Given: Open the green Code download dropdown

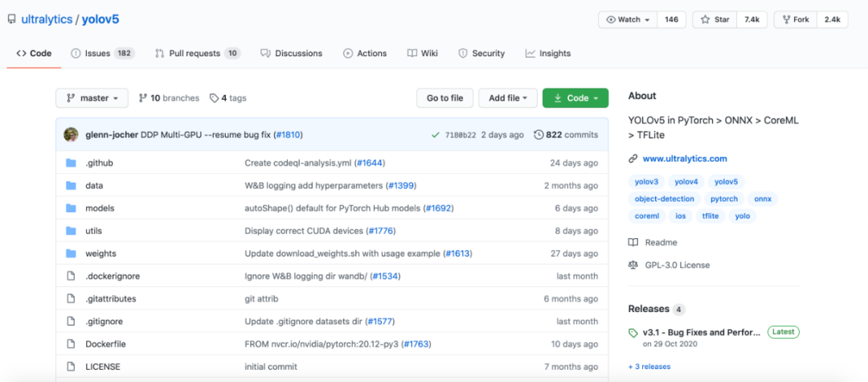Looking at the screenshot, I should coord(575,98).
